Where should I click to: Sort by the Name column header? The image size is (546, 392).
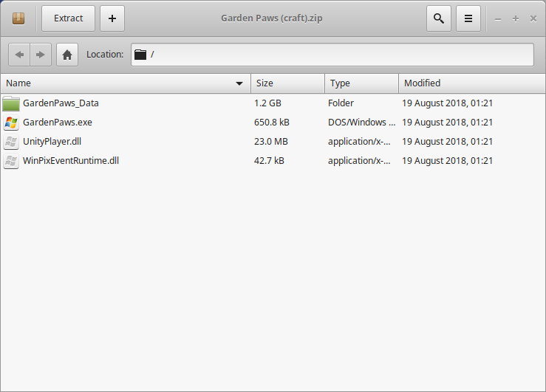tap(126, 83)
